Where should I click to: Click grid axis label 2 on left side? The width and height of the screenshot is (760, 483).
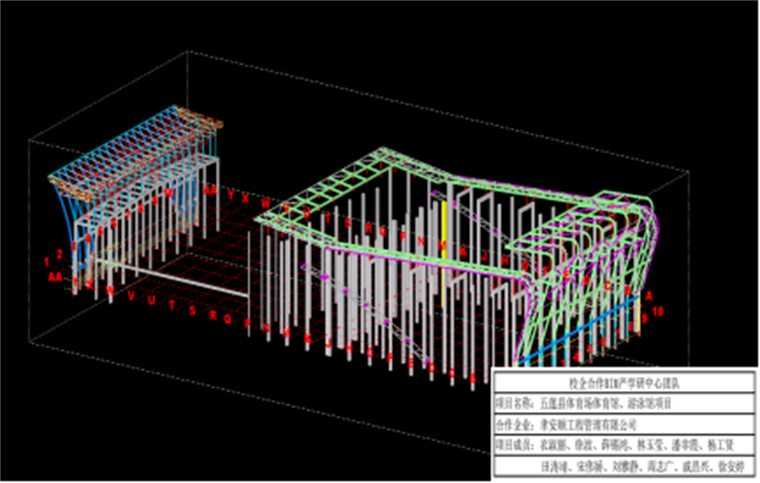pyautogui.click(x=60, y=253)
